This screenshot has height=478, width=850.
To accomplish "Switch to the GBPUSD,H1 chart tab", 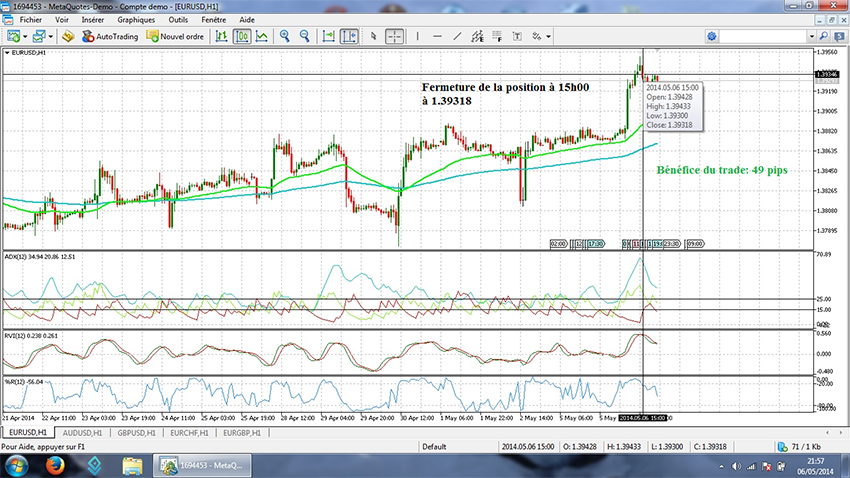I will point(136,432).
